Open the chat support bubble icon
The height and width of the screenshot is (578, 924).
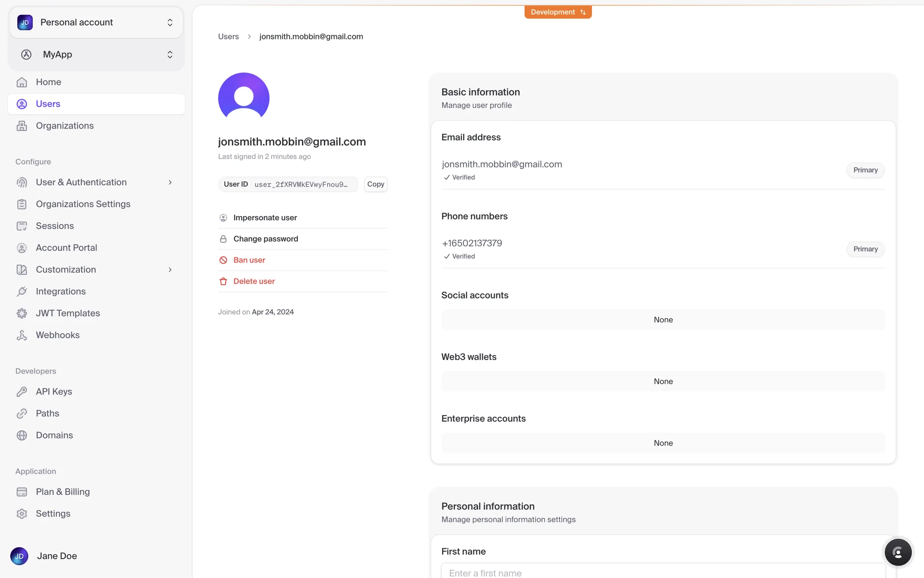(898, 552)
